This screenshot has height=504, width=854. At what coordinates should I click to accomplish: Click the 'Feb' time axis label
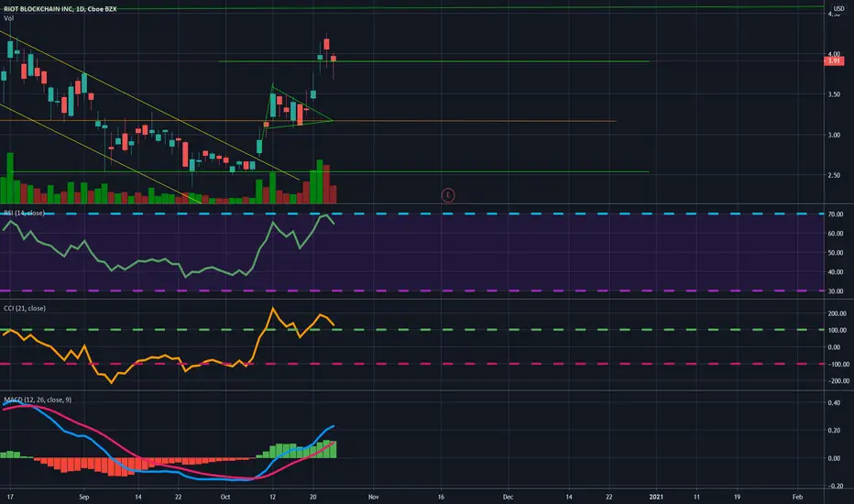click(797, 497)
